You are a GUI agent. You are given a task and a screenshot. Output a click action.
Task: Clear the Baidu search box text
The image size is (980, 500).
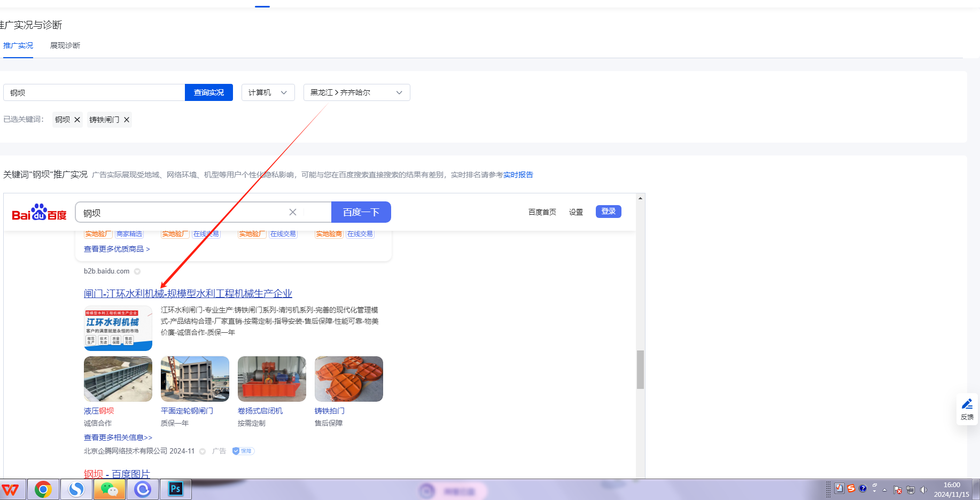(x=293, y=212)
